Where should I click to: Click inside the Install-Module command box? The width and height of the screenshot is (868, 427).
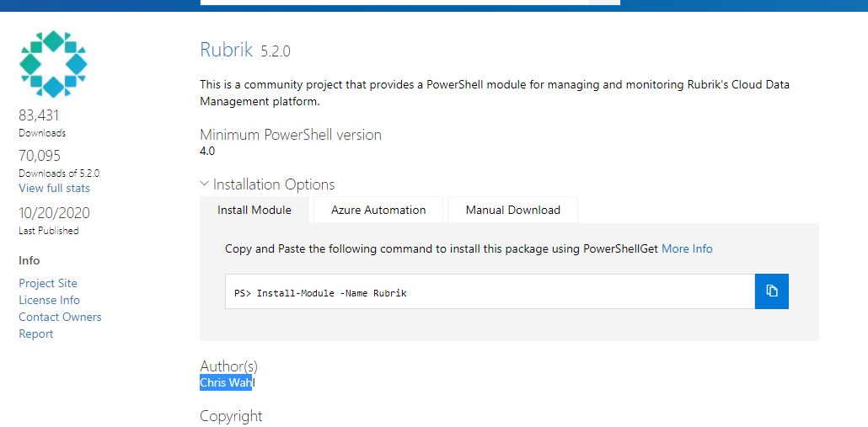point(490,291)
